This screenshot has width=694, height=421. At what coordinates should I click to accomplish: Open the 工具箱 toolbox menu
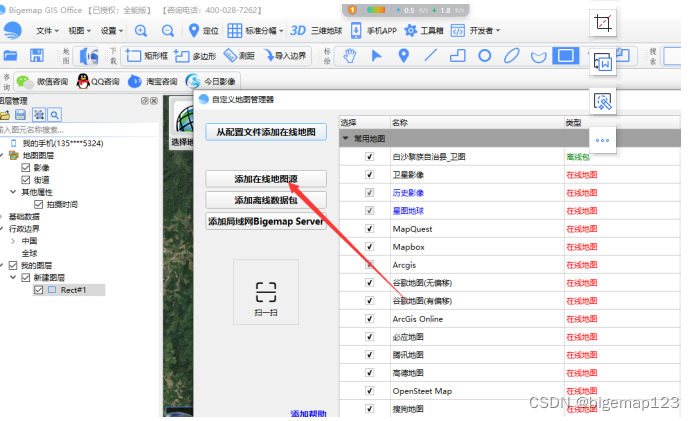pyautogui.click(x=424, y=31)
